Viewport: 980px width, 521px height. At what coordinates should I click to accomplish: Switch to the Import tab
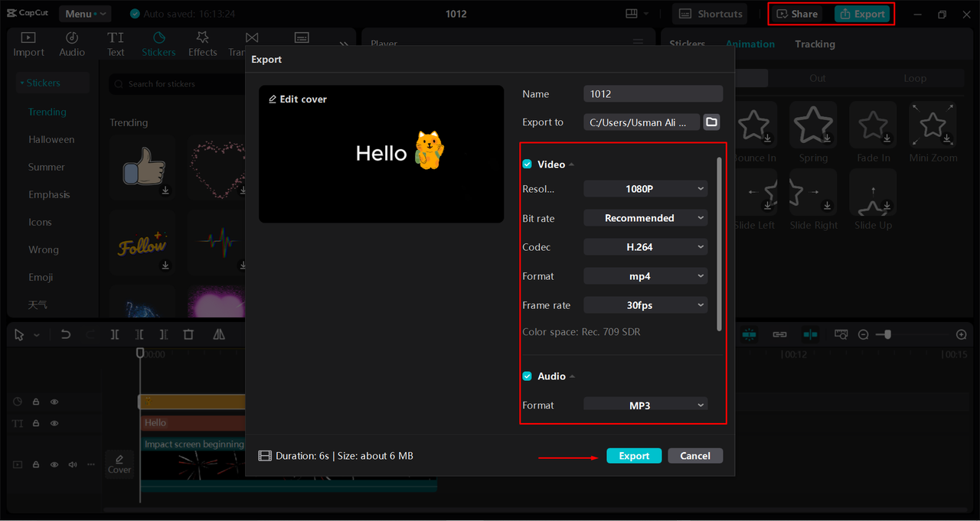[x=28, y=44]
